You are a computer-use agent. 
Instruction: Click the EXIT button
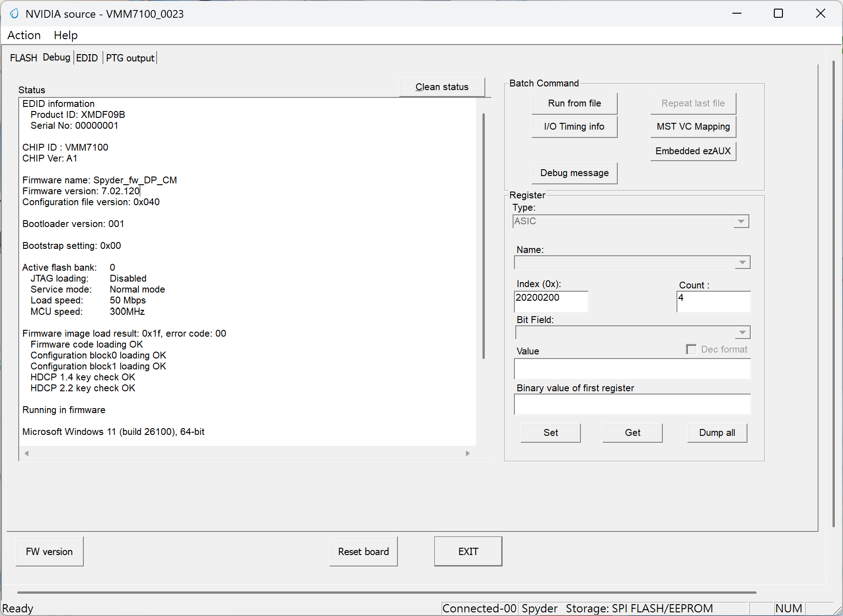(x=468, y=551)
